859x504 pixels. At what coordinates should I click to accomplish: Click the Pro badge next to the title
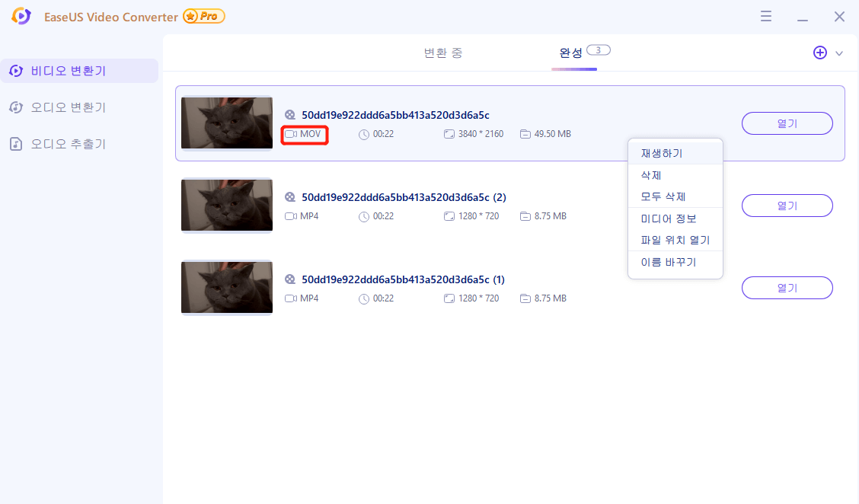click(x=203, y=15)
